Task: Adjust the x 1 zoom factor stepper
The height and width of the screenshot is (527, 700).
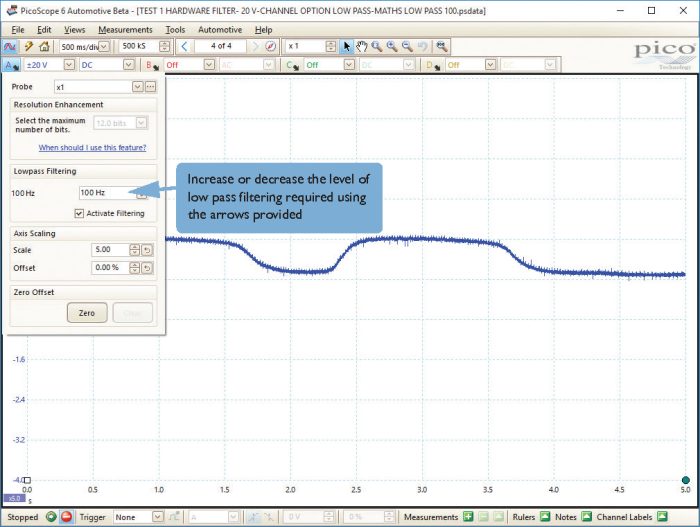Action: [x=330, y=46]
